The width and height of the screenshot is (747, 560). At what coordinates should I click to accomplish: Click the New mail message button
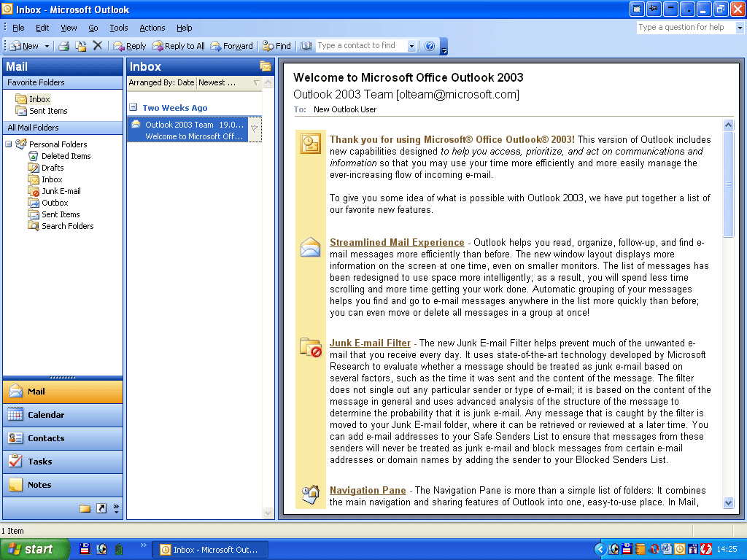(x=24, y=46)
